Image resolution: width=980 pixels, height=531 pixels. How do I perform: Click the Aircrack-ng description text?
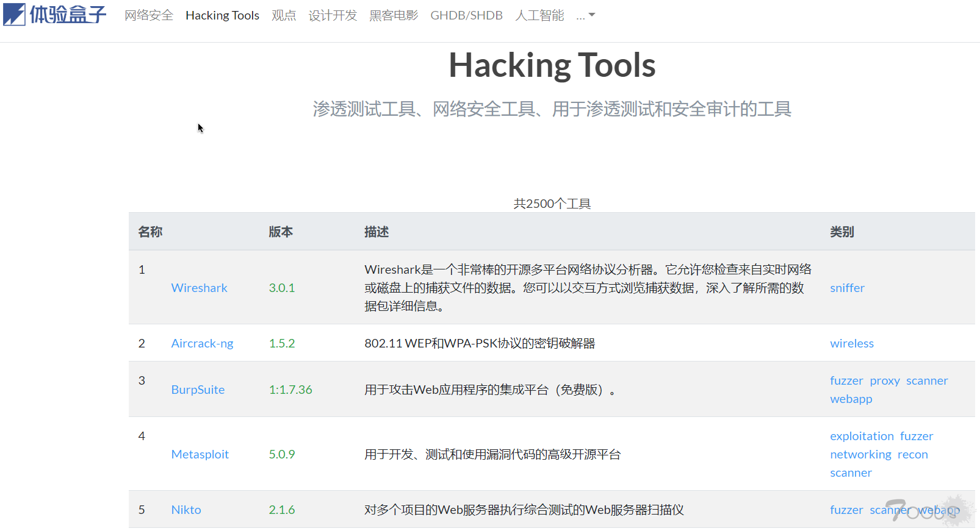pos(480,343)
